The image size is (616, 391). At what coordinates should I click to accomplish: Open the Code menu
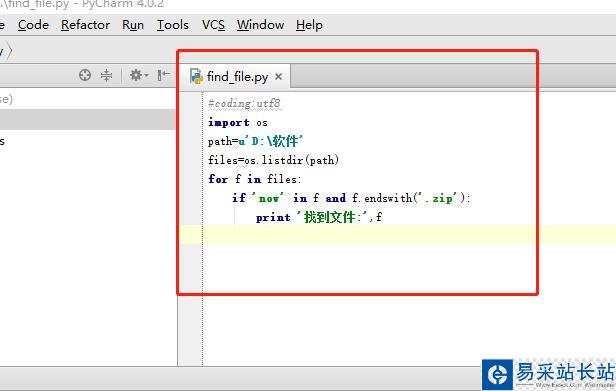coord(33,25)
